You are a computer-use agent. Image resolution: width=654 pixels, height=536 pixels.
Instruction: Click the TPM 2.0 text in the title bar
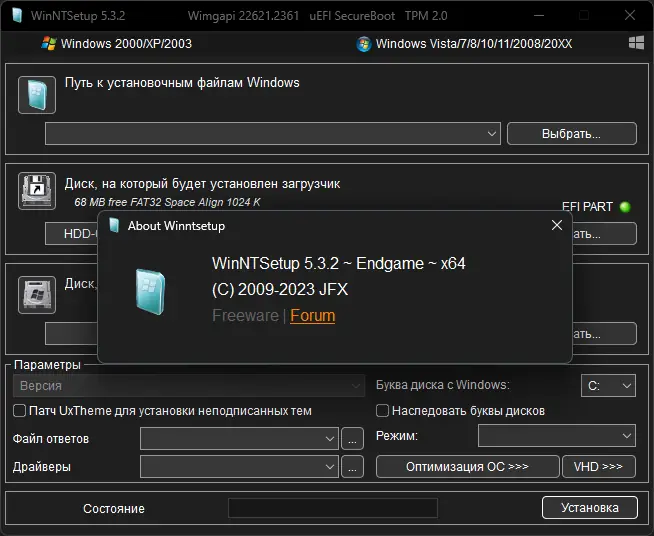point(426,16)
